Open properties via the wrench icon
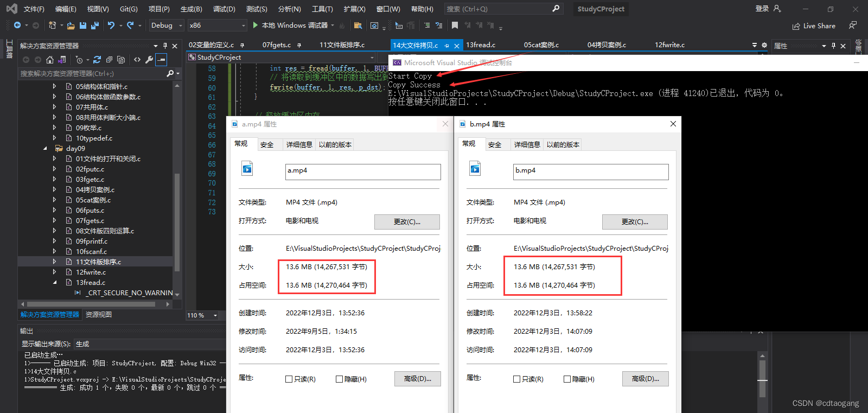Image resolution: width=868 pixels, height=413 pixels. [149, 60]
